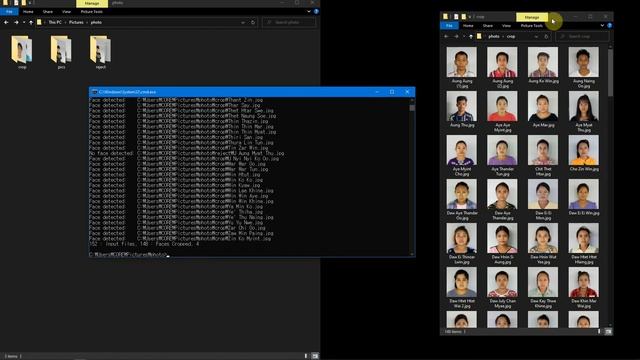
Task: Click photo in crop window breadcrumb
Action: point(494,36)
